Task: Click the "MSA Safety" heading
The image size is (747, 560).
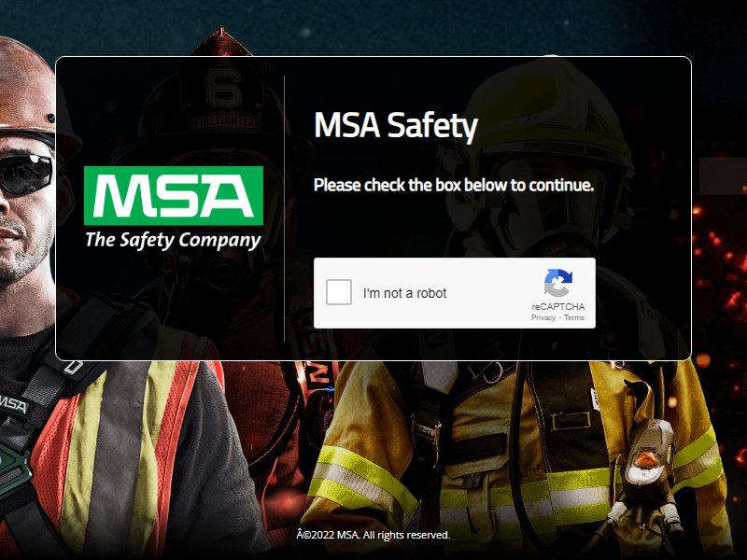Action: (395, 126)
